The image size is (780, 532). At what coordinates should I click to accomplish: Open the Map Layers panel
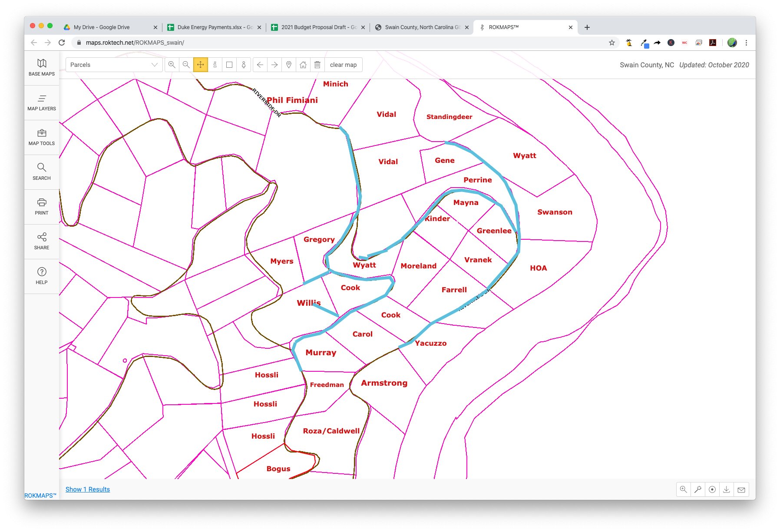coord(42,102)
